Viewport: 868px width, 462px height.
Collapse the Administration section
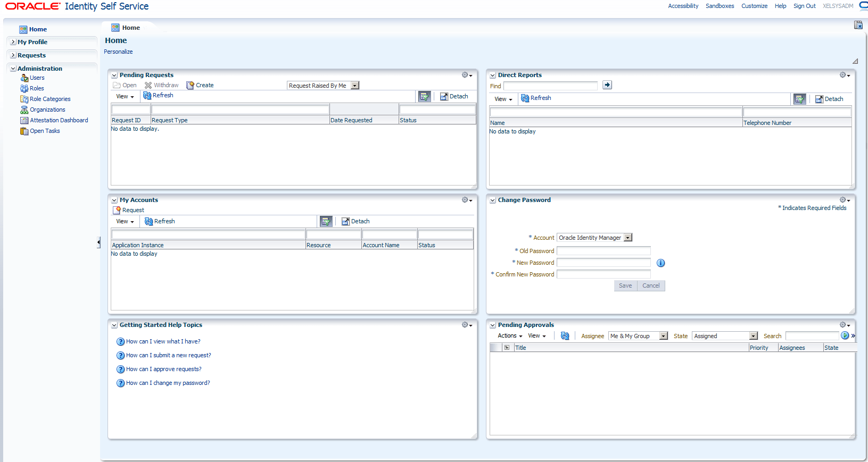pos(13,69)
